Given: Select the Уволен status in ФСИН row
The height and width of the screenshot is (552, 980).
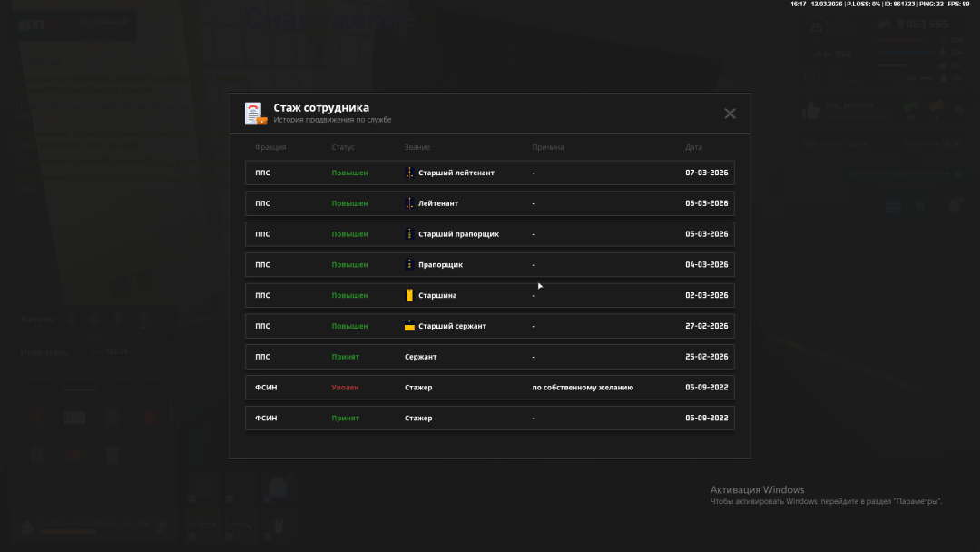Looking at the screenshot, I should coord(345,388).
